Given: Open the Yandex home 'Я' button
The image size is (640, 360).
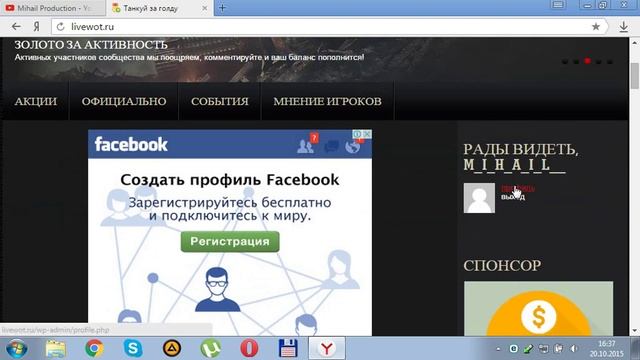Looking at the screenshot, I should (37, 27).
